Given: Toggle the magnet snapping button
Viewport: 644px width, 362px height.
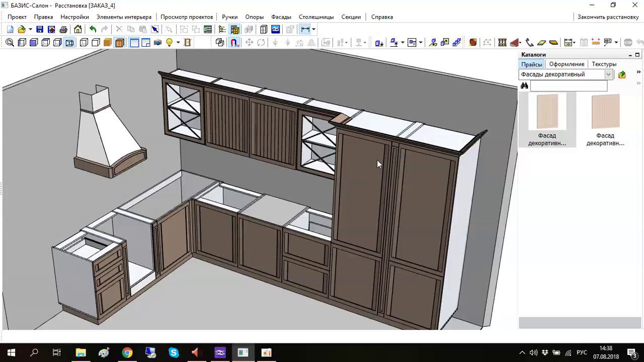Looking at the screenshot, I should tap(234, 43).
